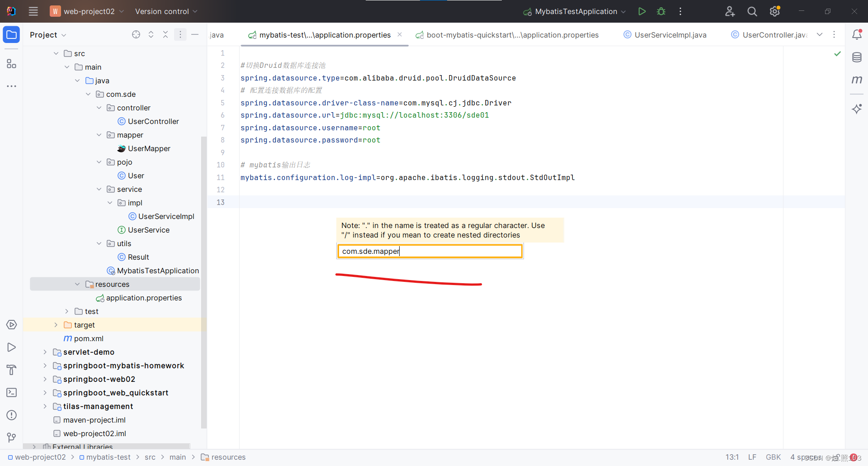Open MybatisTestApplication run configuration dropdown
Viewport: 868px width, 466px height.
574,11
